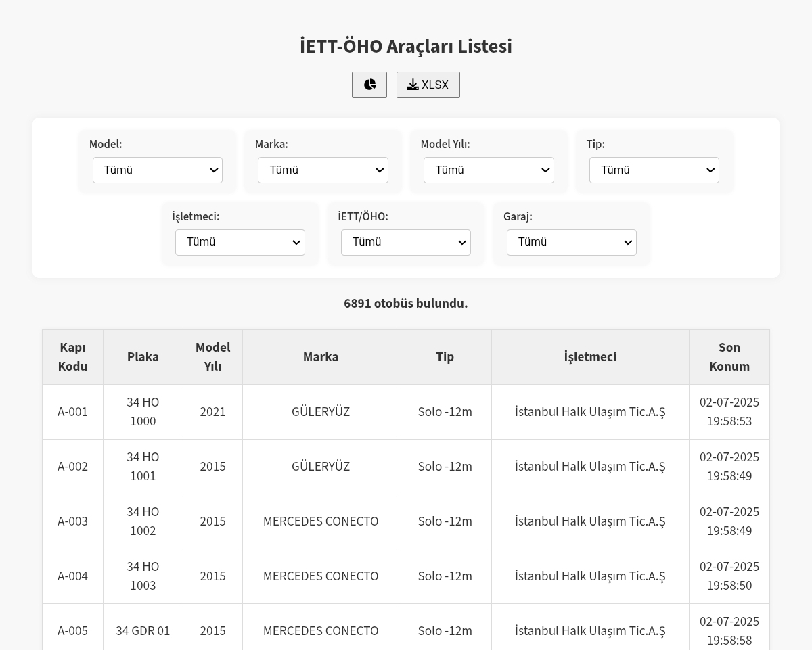Expand the Garaj filter dropdown

pos(572,242)
